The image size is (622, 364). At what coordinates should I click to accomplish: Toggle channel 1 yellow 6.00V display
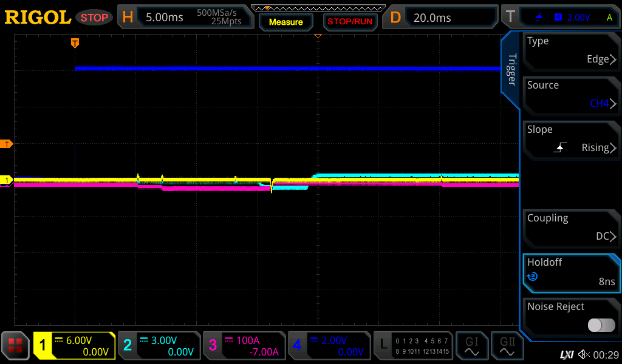tap(75, 346)
